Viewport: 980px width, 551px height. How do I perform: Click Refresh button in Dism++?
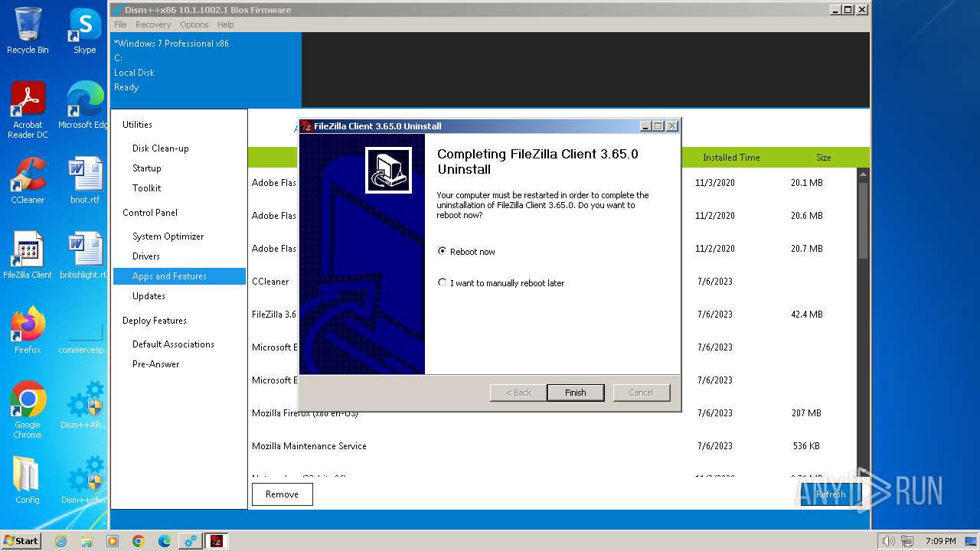(x=831, y=494)
